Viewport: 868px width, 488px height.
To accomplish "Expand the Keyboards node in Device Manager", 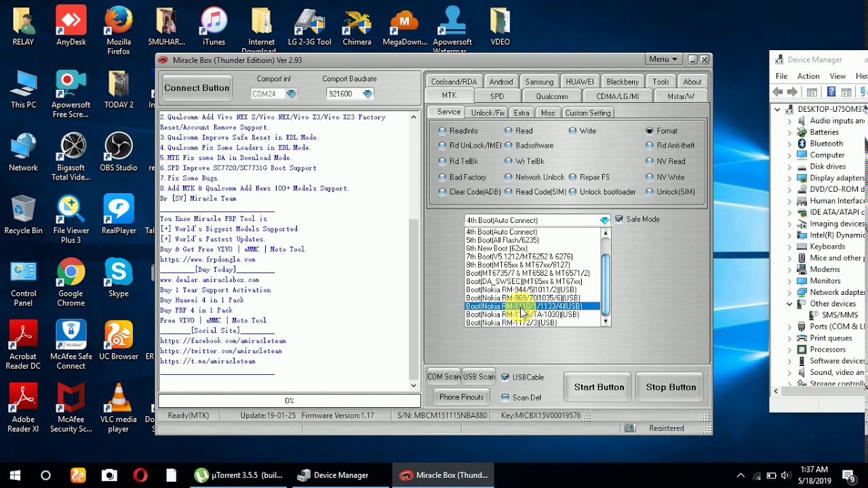I will [789, 247].
